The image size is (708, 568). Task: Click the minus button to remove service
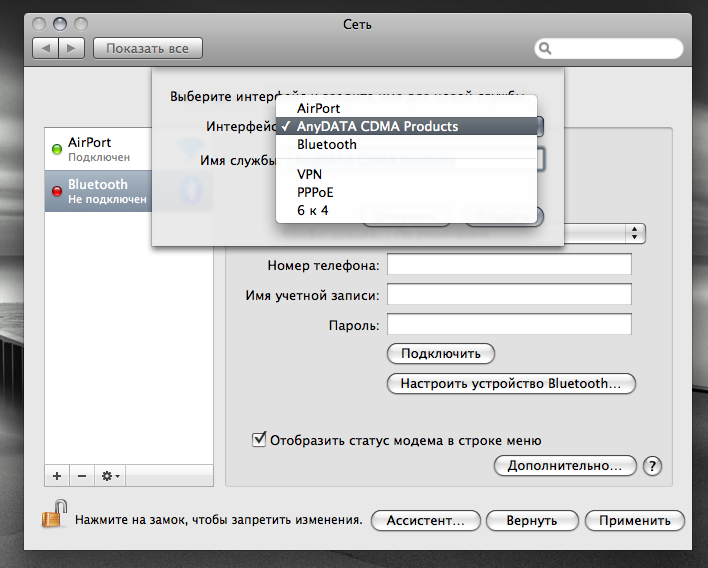pyautogui.click(x=82, y=476)
